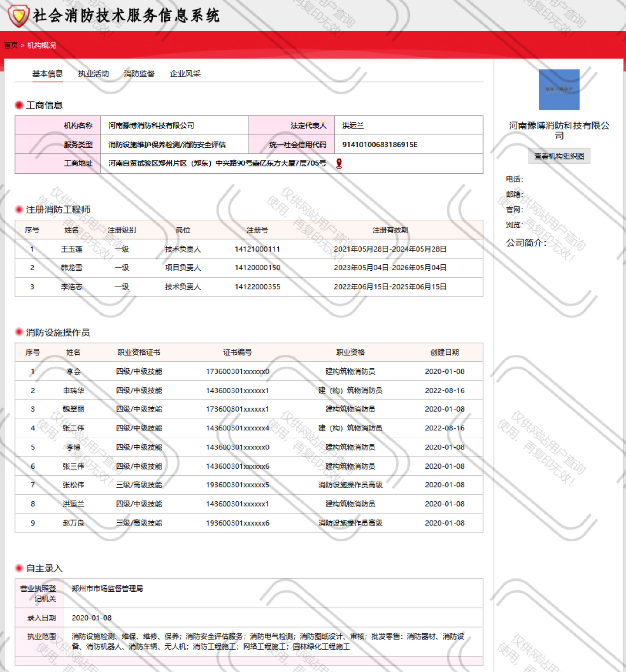Select operator row 张二伟
626x672 pixels.
pyautogui.click(x=249, y=428)
